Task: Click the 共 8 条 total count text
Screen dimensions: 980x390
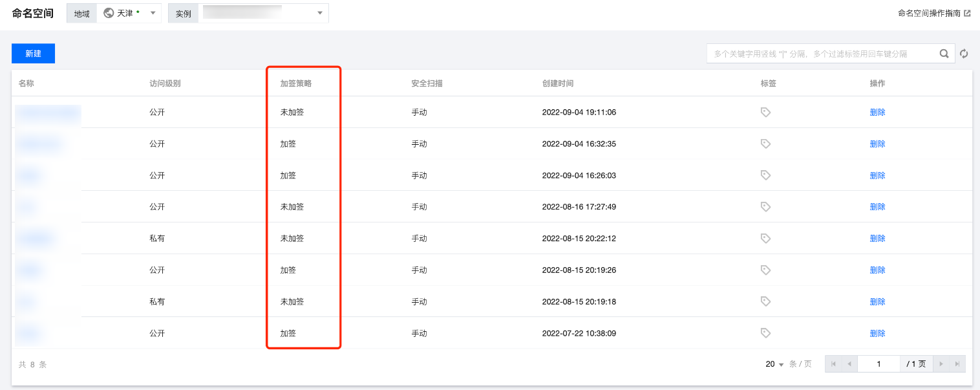Action: point(32,364)
